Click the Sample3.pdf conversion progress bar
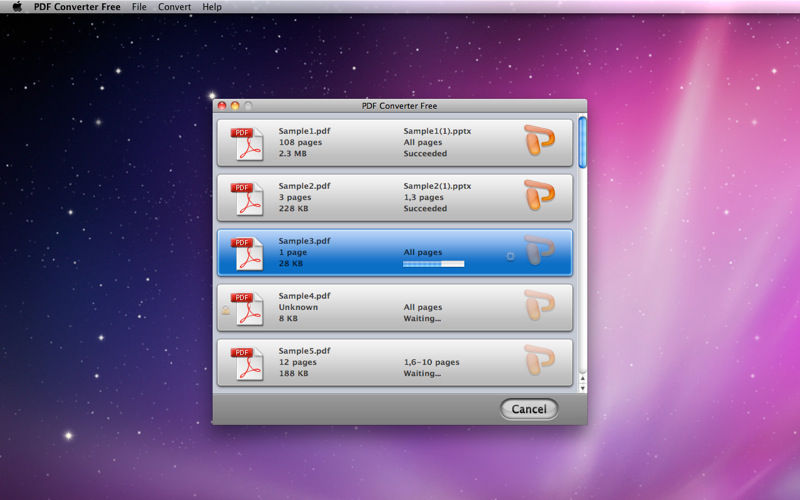The width and height of the screenshot is (800, 500). [x=433, y=264]
